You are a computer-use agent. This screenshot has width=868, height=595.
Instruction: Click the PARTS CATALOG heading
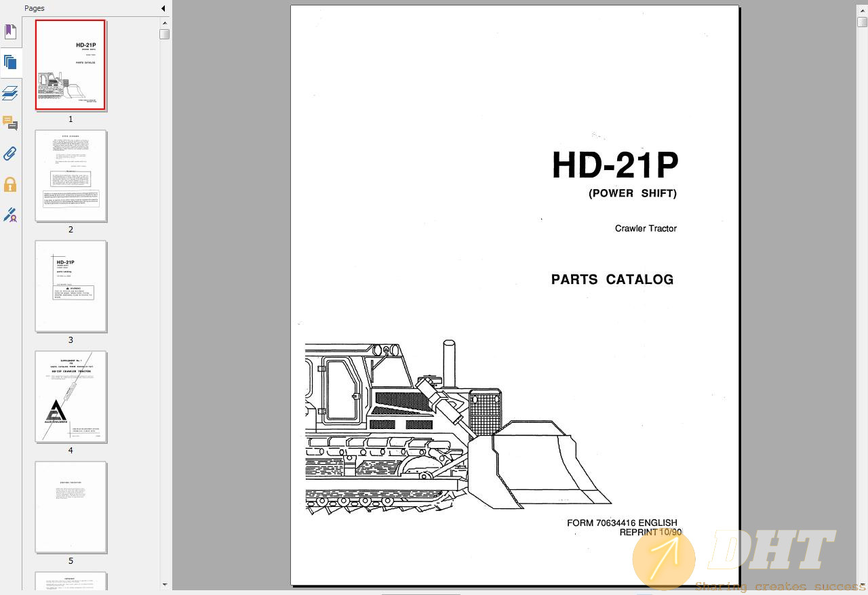pyautogui.click(x=612, y=279)
